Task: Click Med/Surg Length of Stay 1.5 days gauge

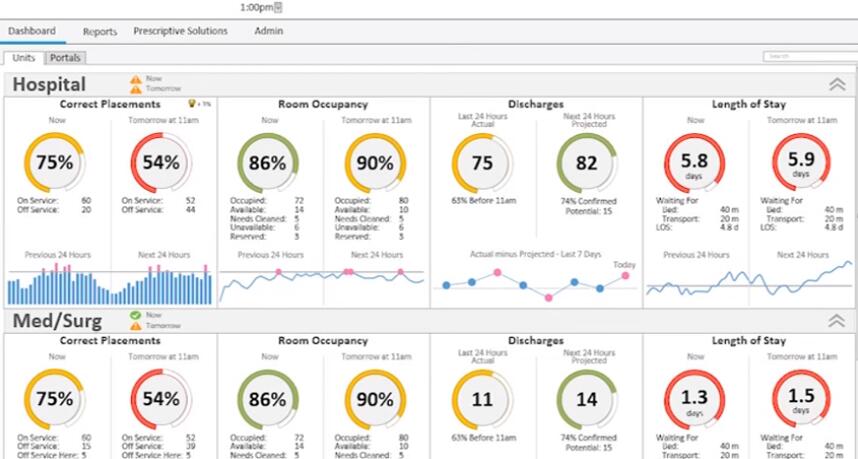Action: click(x=801, y=398)
